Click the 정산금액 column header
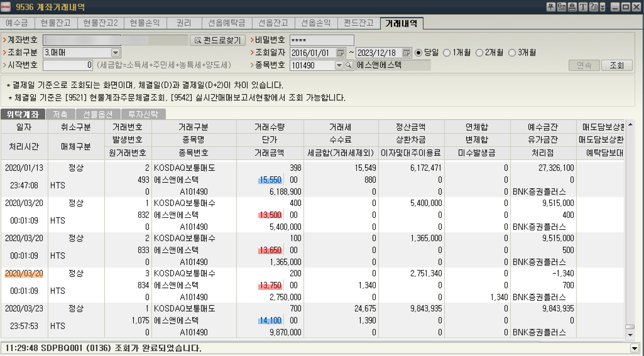644x356 pixels. click(411, 127)
